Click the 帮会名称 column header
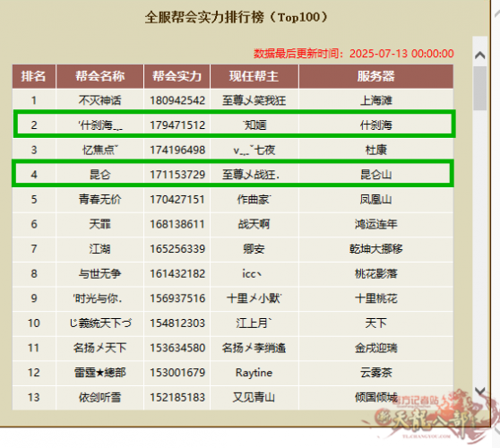500x448 pixels. [99, 76]
